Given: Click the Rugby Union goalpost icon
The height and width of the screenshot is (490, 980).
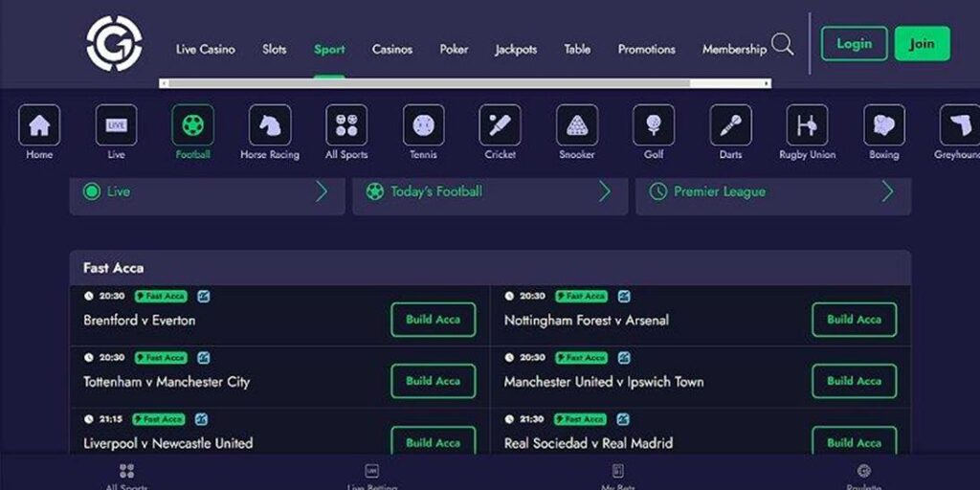Looking at the screenshot, I should (807, 125).
